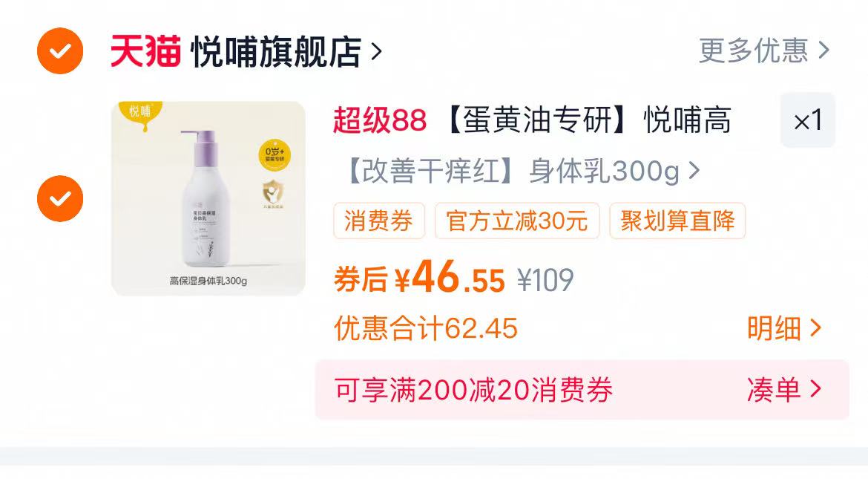This screenshot has height=479, width=868.
Task: Click the arrow beside 更多优惠
Action: [823, 50]
